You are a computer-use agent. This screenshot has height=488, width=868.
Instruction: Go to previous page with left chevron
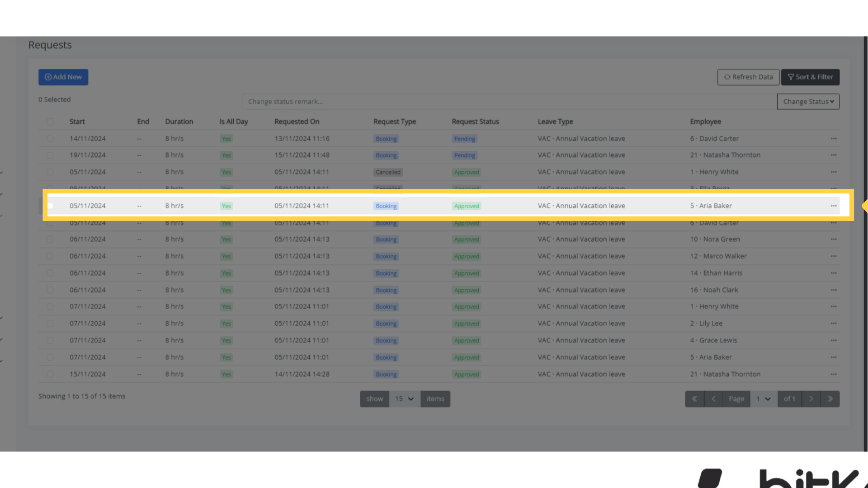[x=713, y=399]
